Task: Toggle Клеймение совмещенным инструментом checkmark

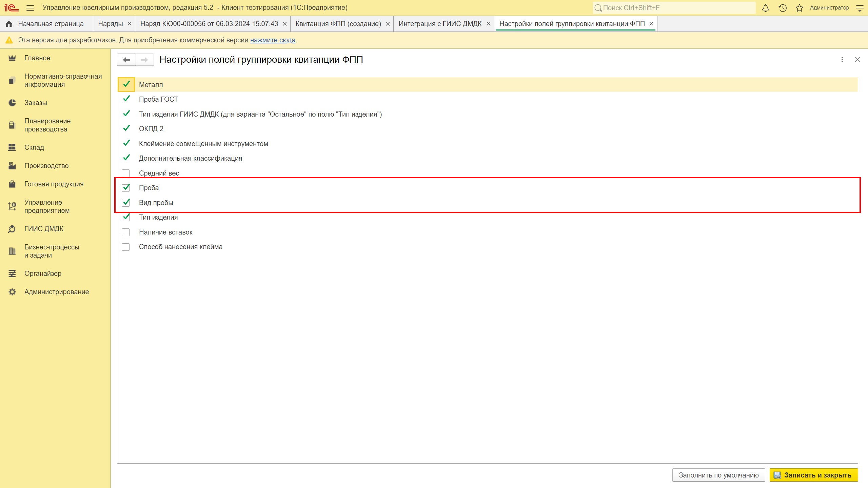Action: coord(126,143)
